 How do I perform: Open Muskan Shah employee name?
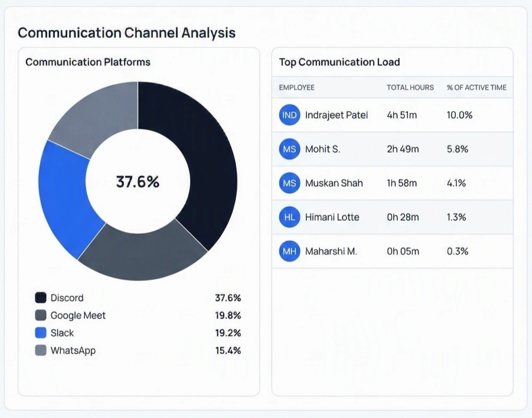(334, 183)
